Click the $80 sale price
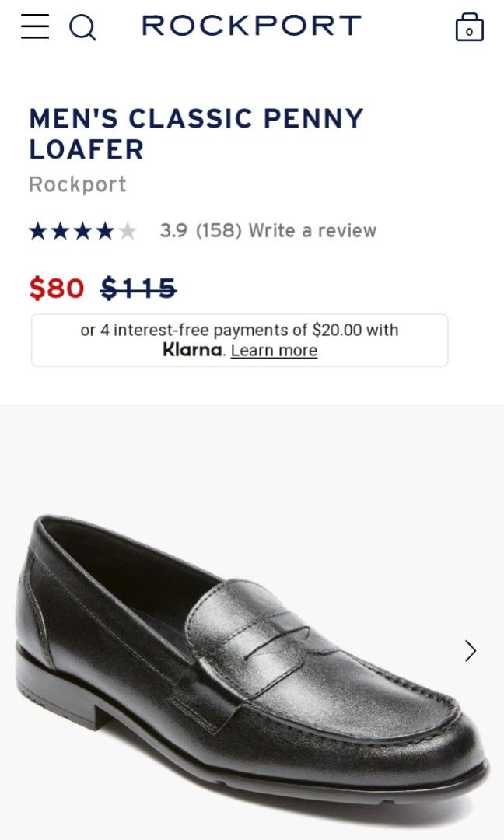The height and width of the screenshot is (840, 504). coord(56,289)
